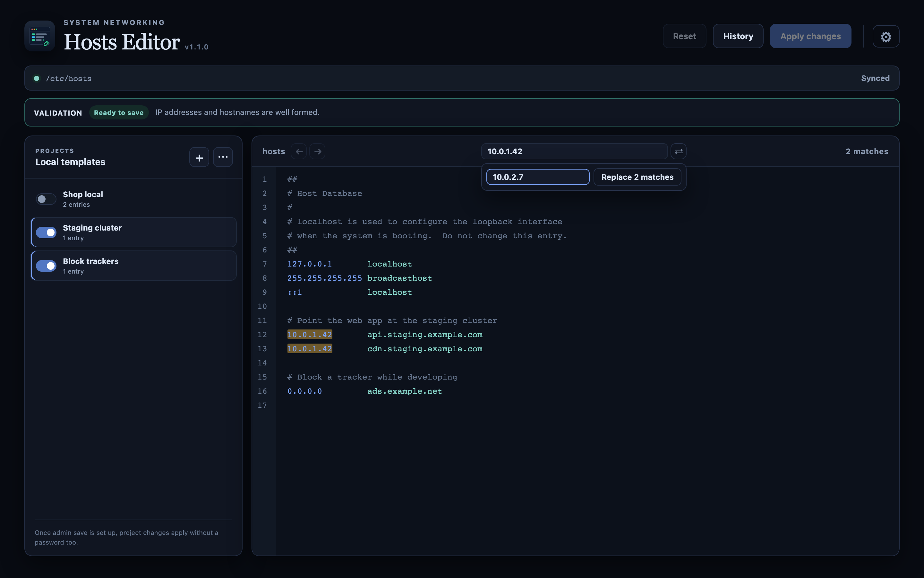Click highlighted 10.0.1.42 on line 13
This screenshot has width=924, height=578.
[x=310, y=349]
